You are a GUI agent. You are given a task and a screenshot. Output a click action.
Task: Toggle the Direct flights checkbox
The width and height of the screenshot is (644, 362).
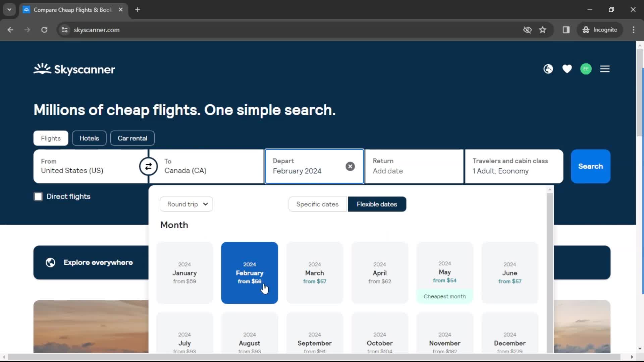pos(38,196)
